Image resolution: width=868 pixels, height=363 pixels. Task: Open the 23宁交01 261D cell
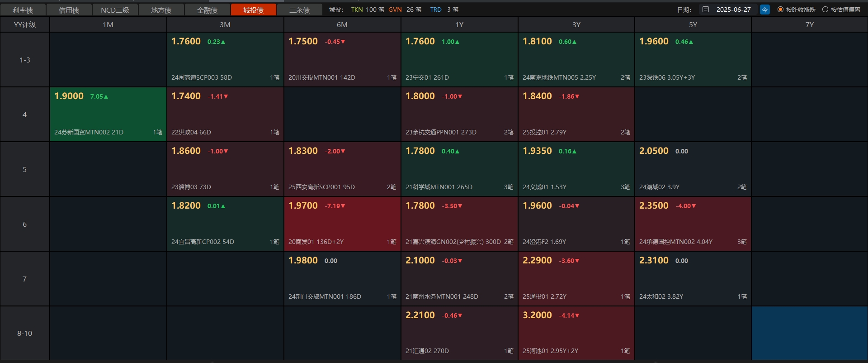coord(459,60)
